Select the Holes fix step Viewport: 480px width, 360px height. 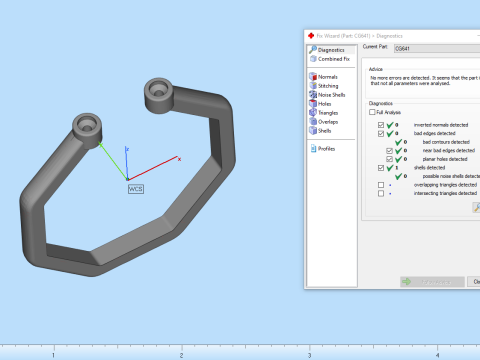[x=320, y=104]
